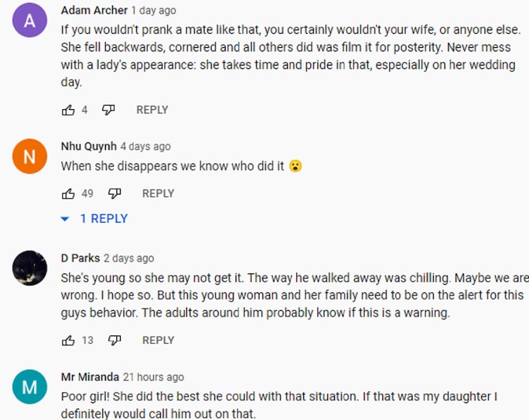Dislike Adam Archer's comment
This screenshot has width=529, height=420.
pos(108,110)
